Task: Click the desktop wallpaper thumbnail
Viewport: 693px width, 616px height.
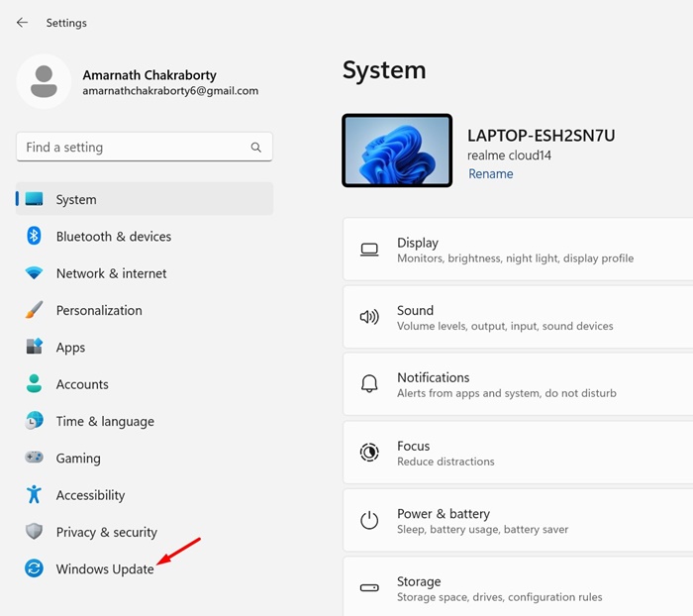Action: coord(397,151)
